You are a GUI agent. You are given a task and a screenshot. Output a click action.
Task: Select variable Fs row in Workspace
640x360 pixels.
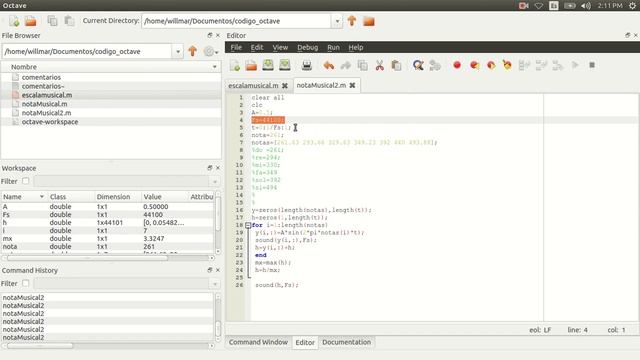pos(108,214)
